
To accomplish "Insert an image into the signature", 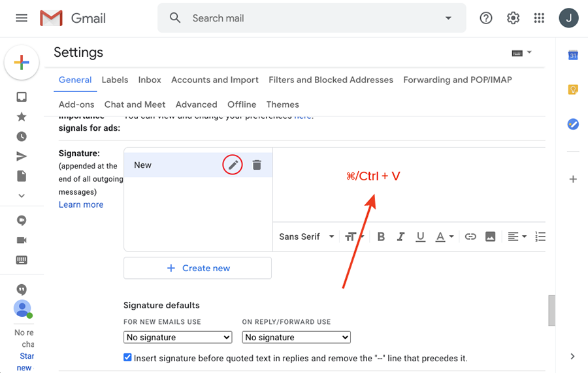I will (x=490, y=236).
